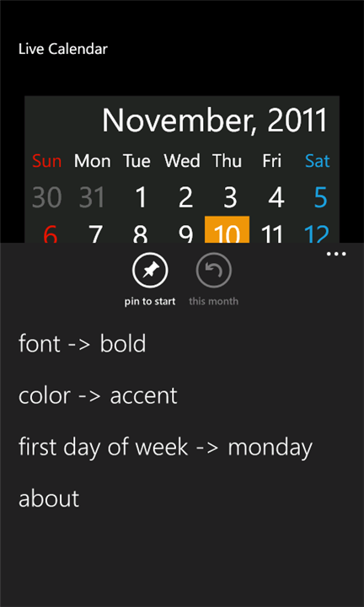
Task: Tap the Sat column header
Action: (x=317, y=161)
